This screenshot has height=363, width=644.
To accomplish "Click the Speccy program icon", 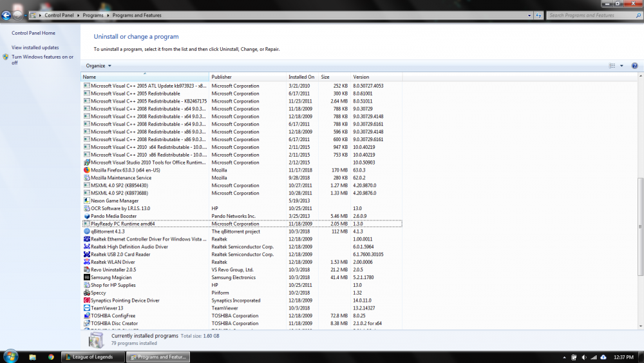I will click(87, 293).
